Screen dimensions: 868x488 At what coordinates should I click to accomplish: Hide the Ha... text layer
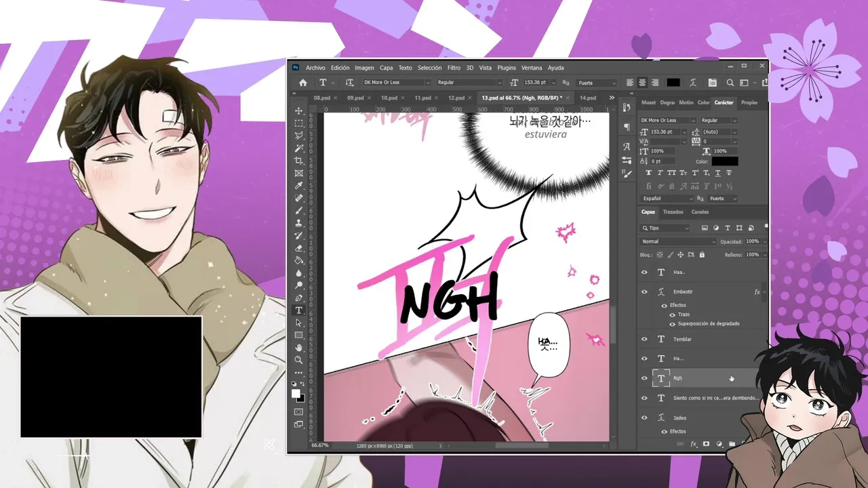(x=644, y=358)
